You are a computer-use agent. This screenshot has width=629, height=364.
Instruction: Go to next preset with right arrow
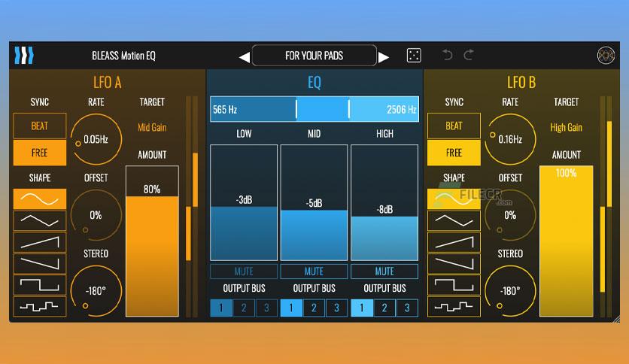pos(384,57)
